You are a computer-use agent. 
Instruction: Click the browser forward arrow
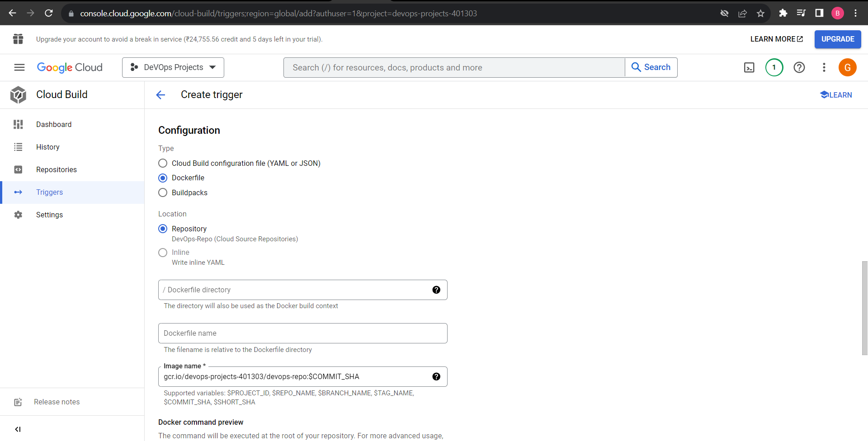click(30, 13)
